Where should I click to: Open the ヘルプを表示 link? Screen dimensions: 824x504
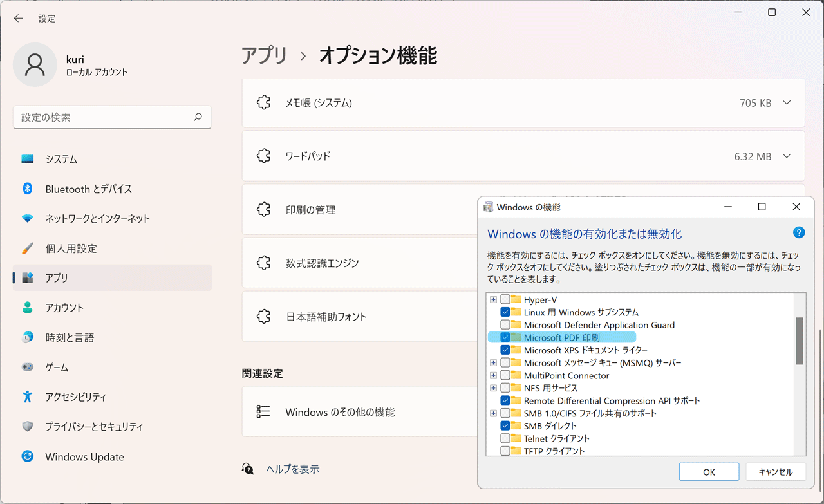(x=293, y=469)
